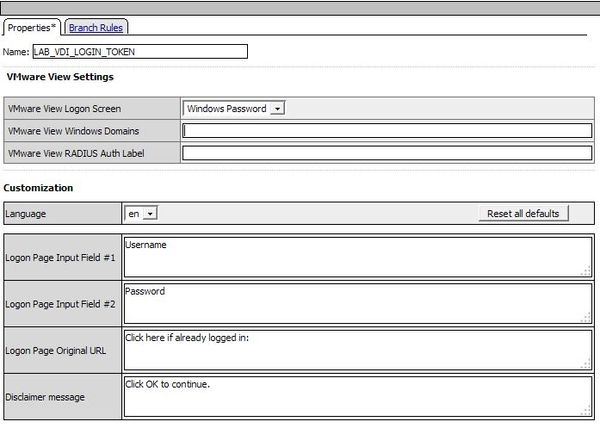The height and width of the screenshot is (429, 600).
Task: Focus the VMware View RADIUS Auth Label field
Action: point(387,153)
